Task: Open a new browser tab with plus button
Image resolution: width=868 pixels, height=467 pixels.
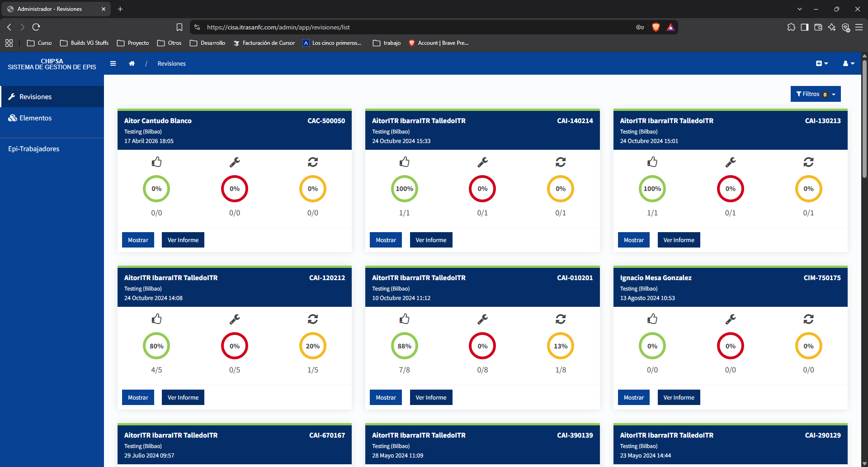Action: pyautogui.click(x=120, y=9)
